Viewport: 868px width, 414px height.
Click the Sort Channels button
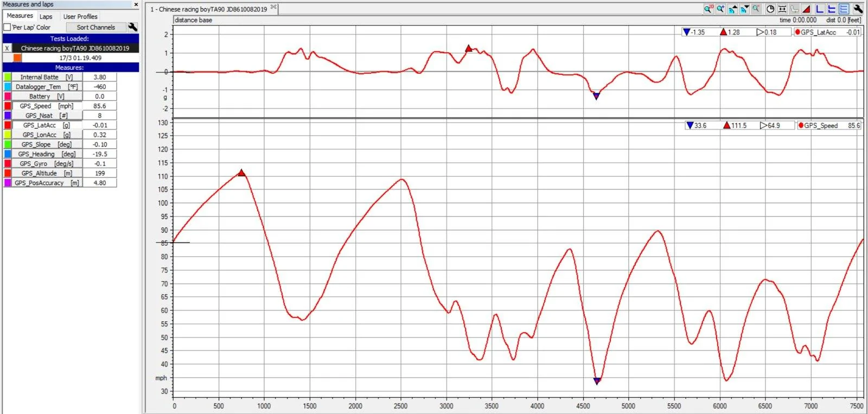coord(96,27)
